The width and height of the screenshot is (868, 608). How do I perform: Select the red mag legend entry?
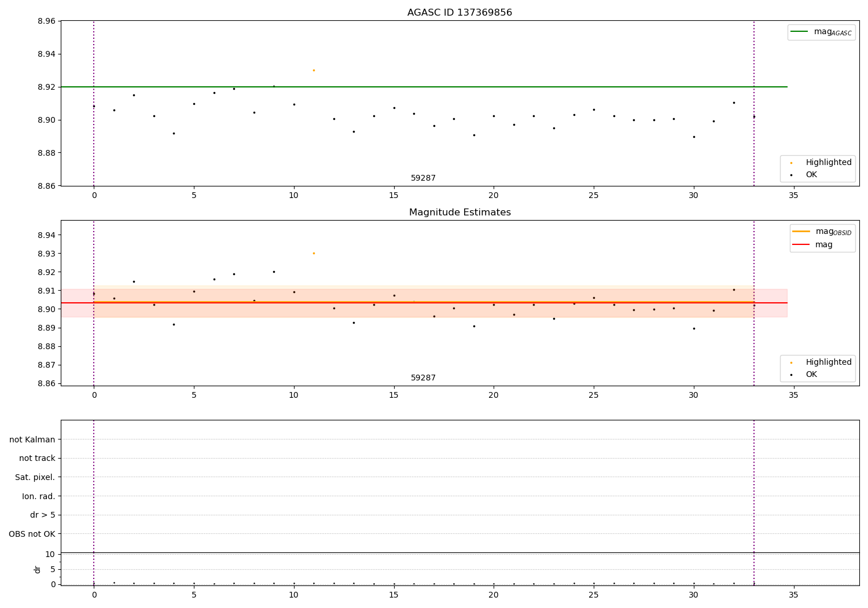pyautogui.click(x=812, y=245)
